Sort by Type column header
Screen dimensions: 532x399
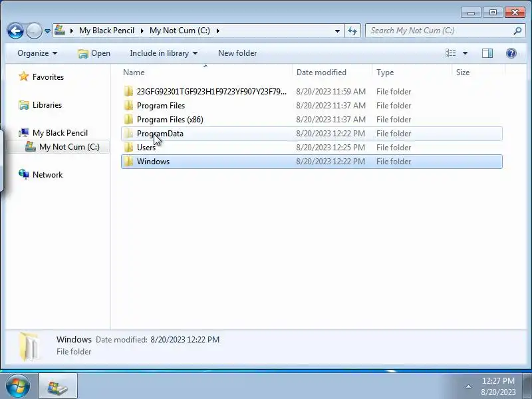coord(385,72)
